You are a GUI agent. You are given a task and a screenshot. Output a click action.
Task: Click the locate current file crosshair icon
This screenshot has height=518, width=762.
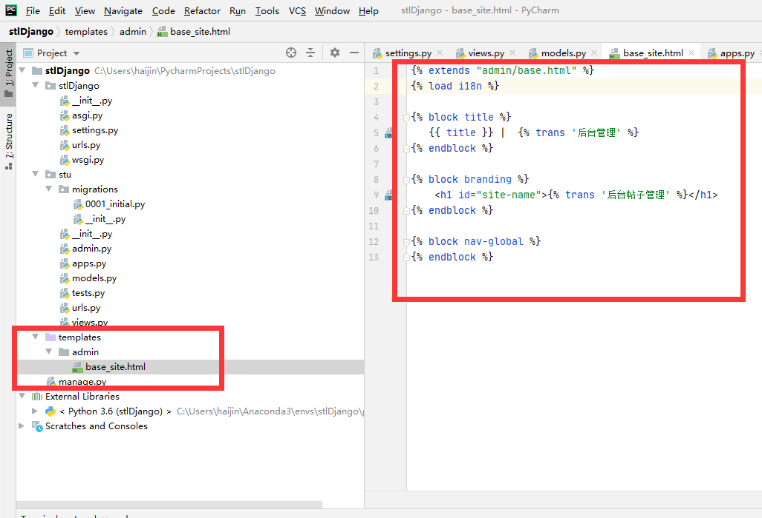click(x=291, y=52)
